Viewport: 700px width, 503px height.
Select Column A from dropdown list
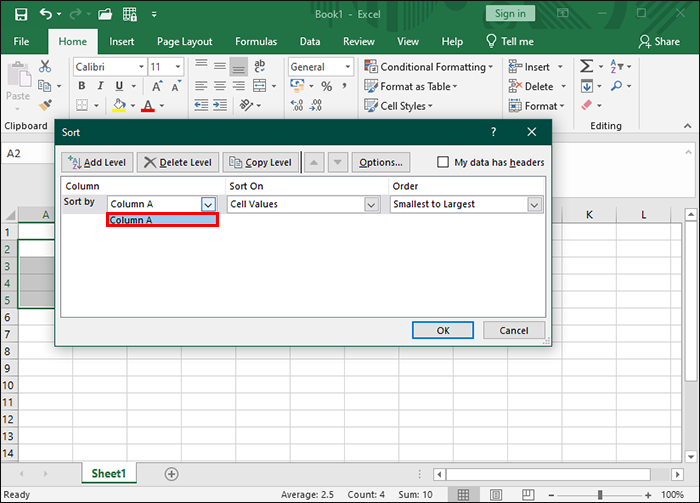click(161, 220)
